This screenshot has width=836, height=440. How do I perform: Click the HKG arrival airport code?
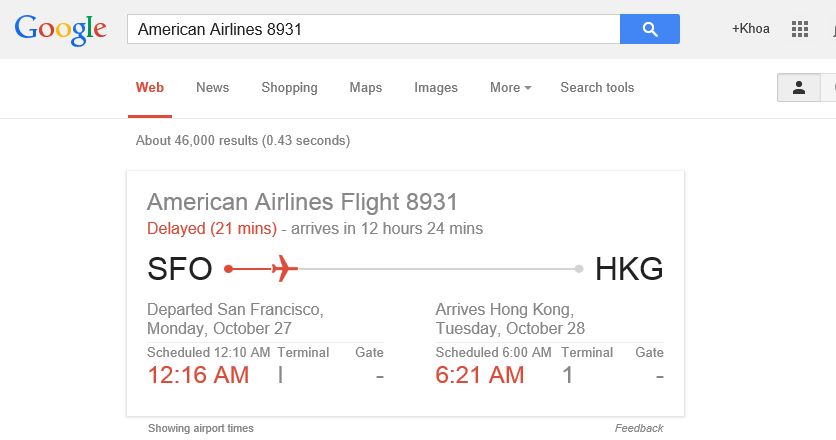tap(629, 269)
